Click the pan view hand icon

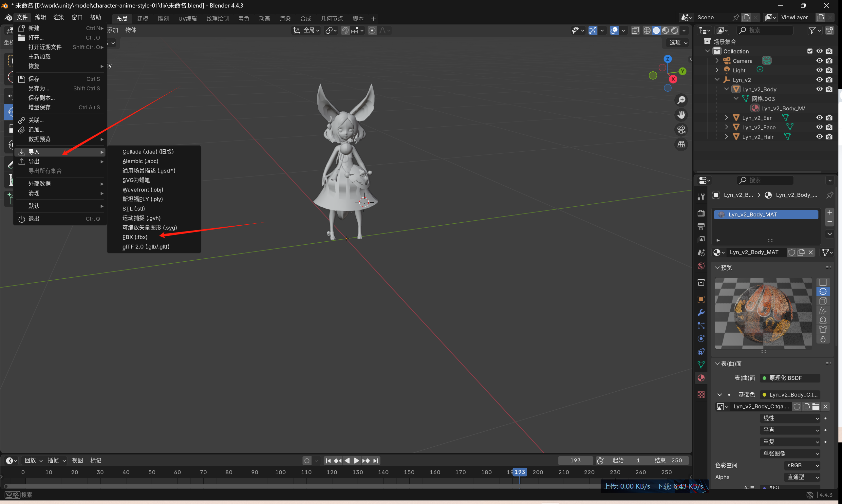coord(681,115)
